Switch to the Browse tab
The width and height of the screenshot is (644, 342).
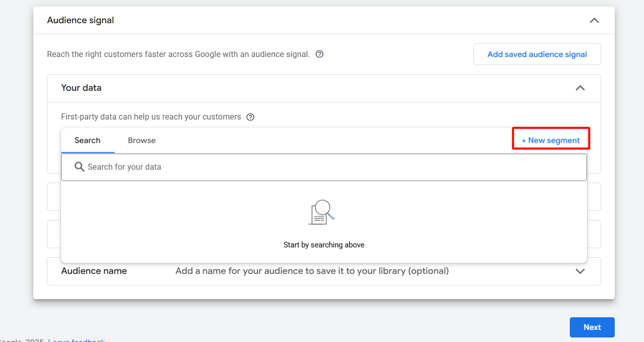point(141,140)
